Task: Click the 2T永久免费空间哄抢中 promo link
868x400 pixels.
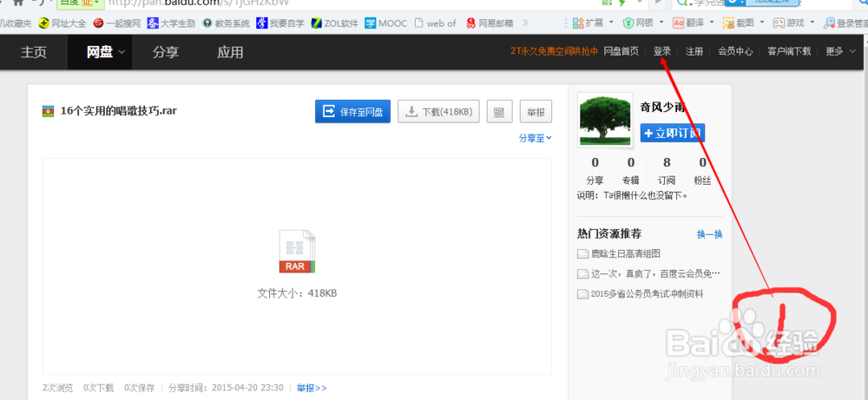Action: point(555,51)
